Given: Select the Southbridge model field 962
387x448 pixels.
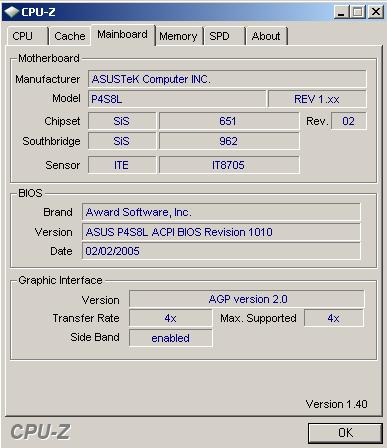Looking at the screenshot, I should 229,141.
